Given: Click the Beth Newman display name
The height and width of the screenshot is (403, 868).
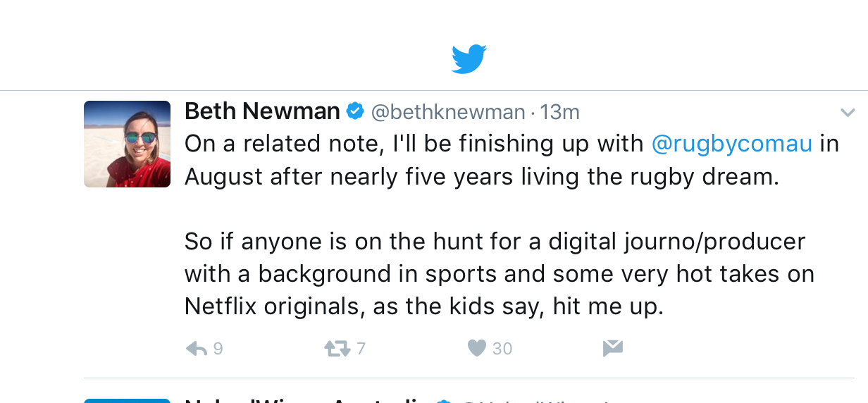Looking at the screenshot, I should 262,111.
